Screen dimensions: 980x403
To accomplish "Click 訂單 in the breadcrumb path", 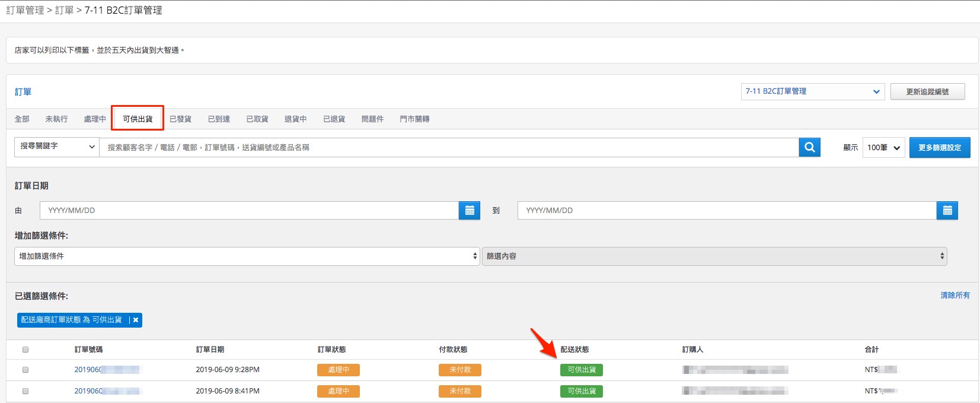I will tap(64, 10).
